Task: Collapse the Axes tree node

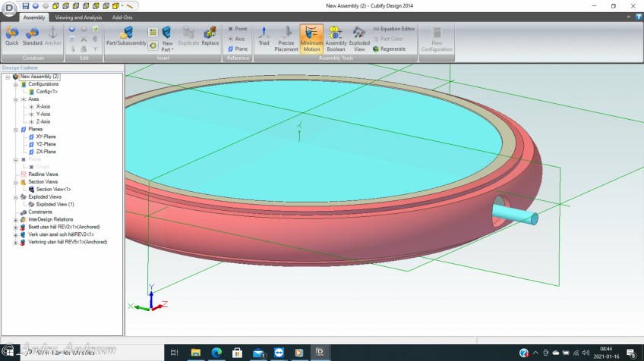Action: [16, 99]
